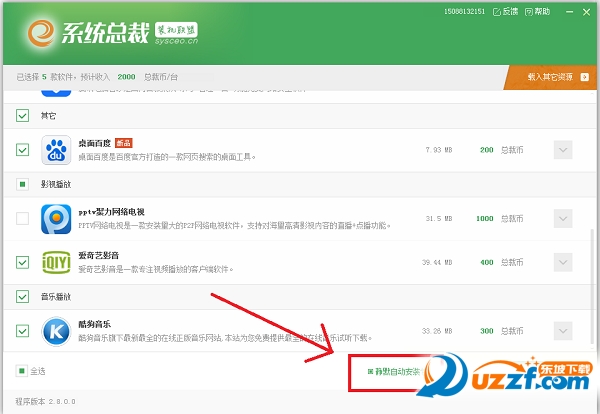Open 反馈 feedback link in title bar
The width and height of the screenshot is (600, 414).
505,12
